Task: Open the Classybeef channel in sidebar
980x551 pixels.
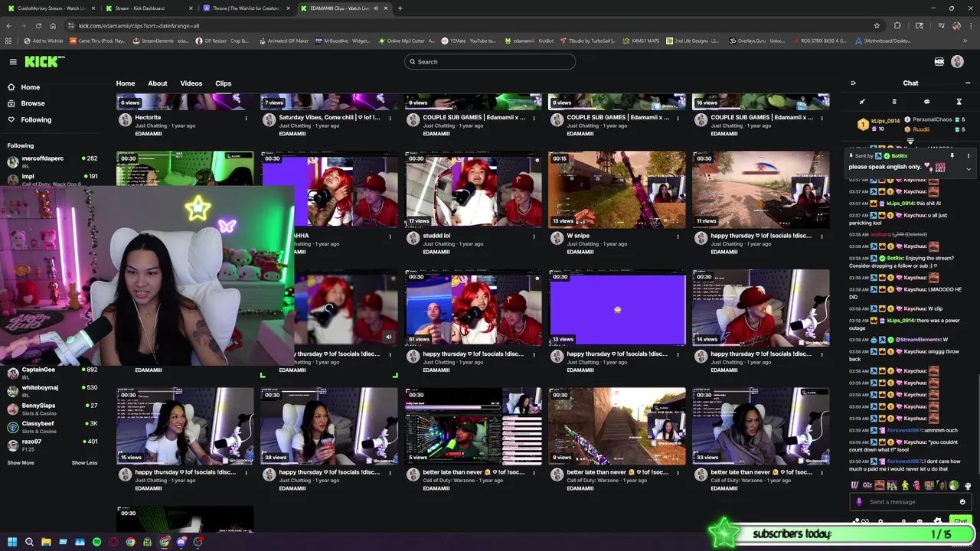Action: pyautogui.click(x=52, y=427)
